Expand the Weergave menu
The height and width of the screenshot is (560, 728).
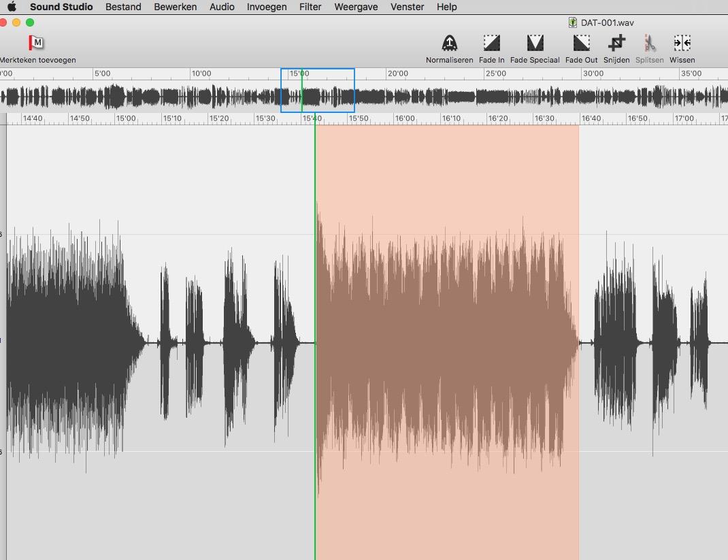pos(355,7)
